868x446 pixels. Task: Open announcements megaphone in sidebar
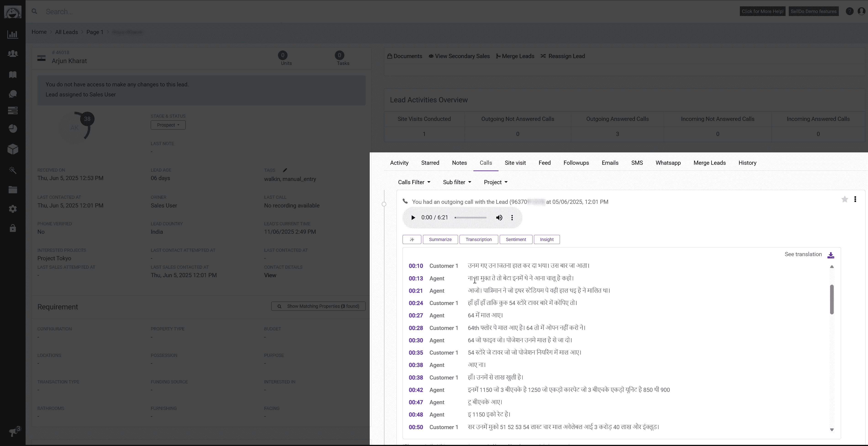[13, 432]
